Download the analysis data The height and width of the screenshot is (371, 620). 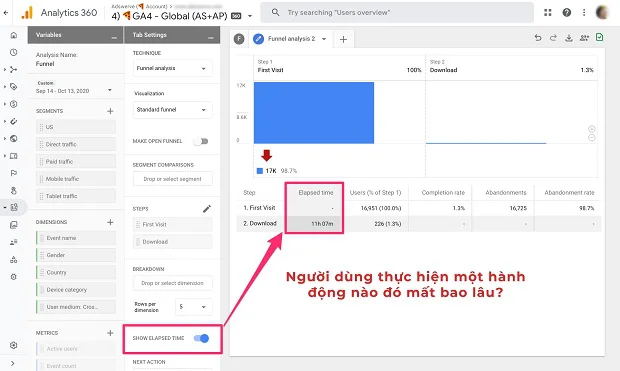[569, 38]
